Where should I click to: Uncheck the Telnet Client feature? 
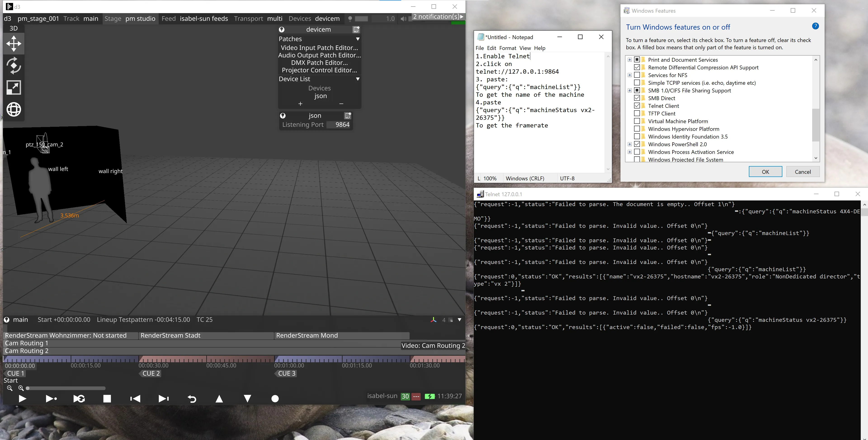click(637, 106)
